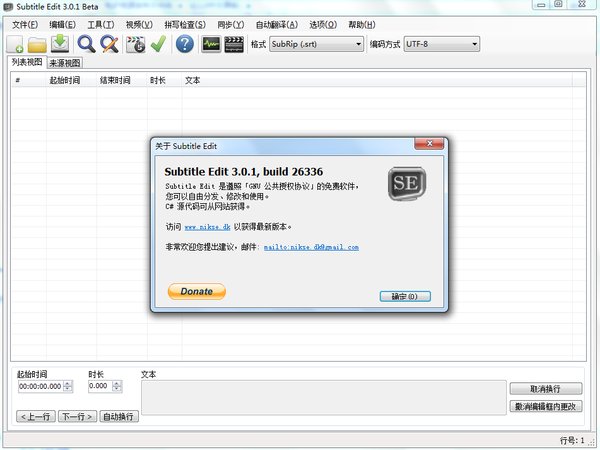Open the 文件(F) menu
This screenshot has height=450, width=600.
[x=25, y=25]
